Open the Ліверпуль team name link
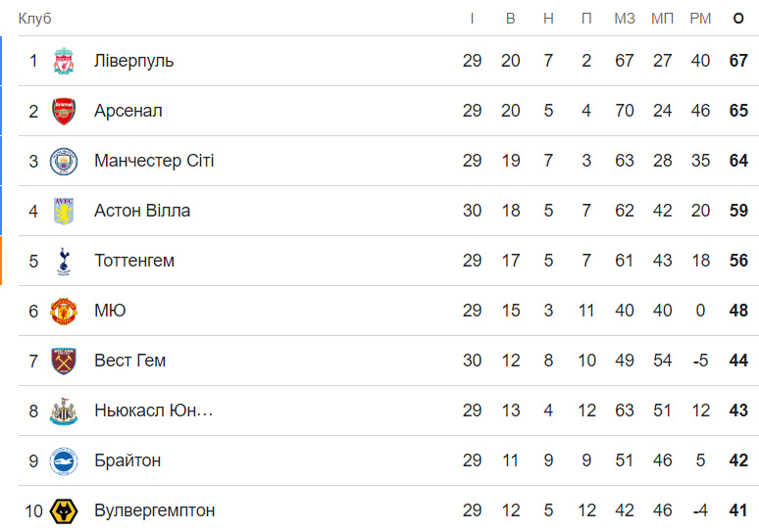The height and width of the screenshot is (532, 759). click(133, 61)
